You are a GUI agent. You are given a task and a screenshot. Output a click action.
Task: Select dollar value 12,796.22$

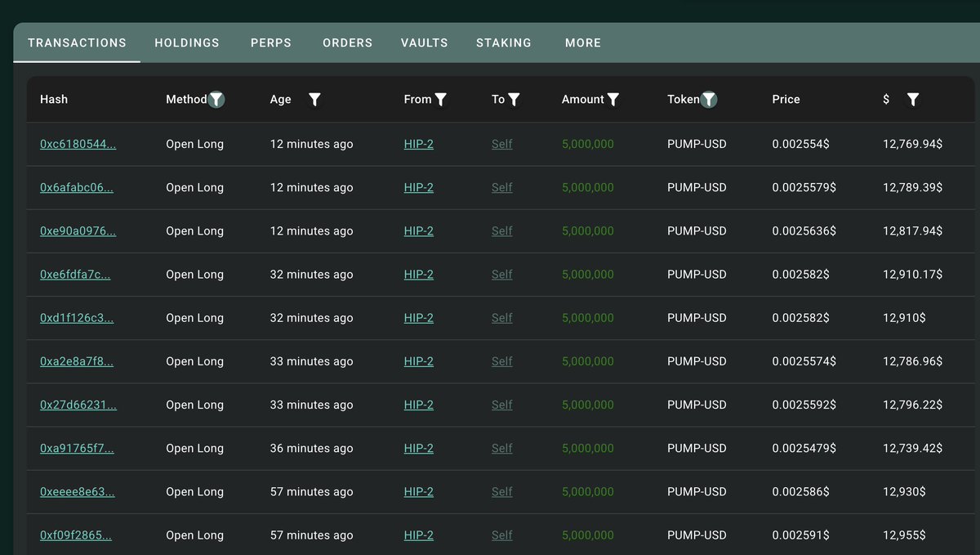click(x=912, y=405)
